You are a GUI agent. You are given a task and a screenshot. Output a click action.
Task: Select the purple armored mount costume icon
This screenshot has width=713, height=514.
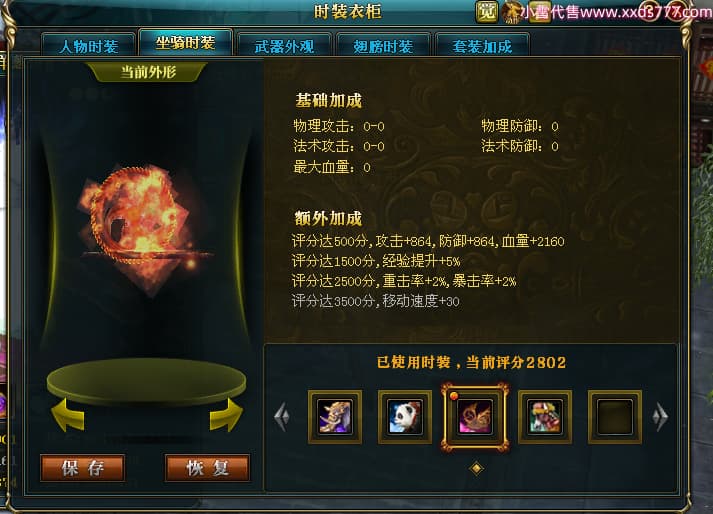click(335, 417)
